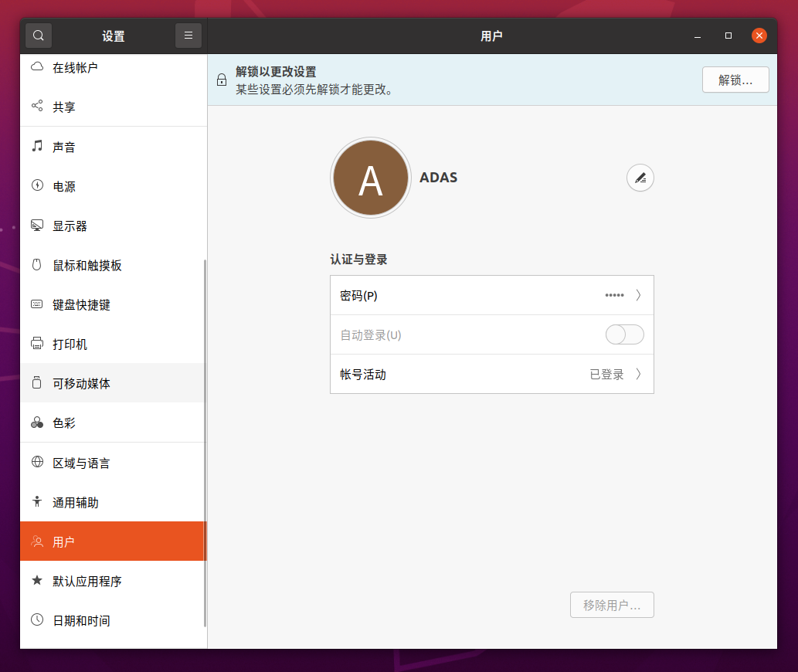Expand the 密码(P) row chevron
798x672 pixels.
638,295
